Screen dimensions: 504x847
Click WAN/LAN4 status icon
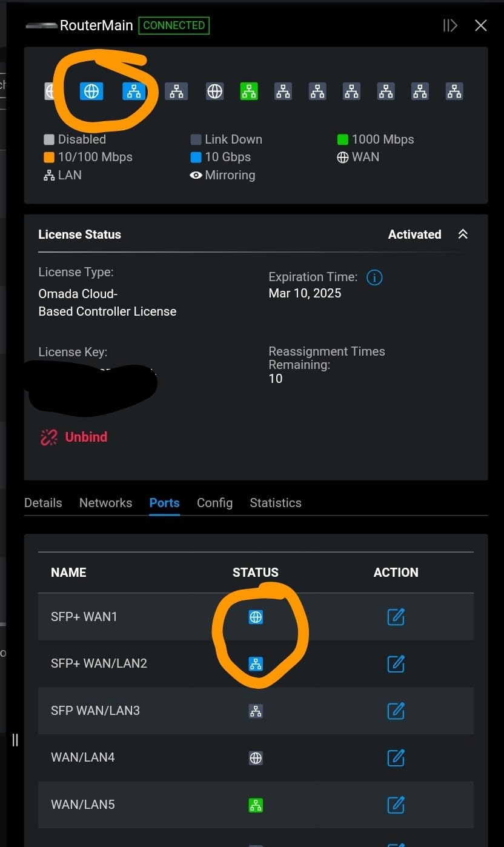coord(256,757)
